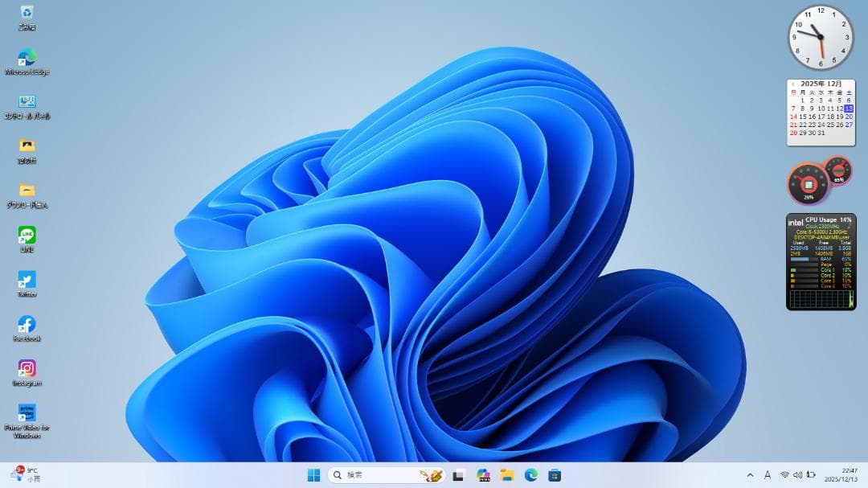Expand the hidden system tray icons chevron

750,475
